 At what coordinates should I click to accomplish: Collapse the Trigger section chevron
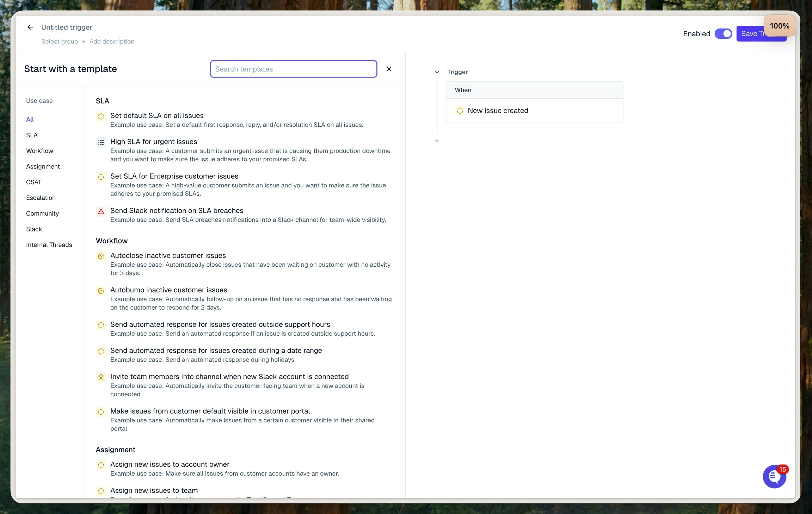point(437,72)
